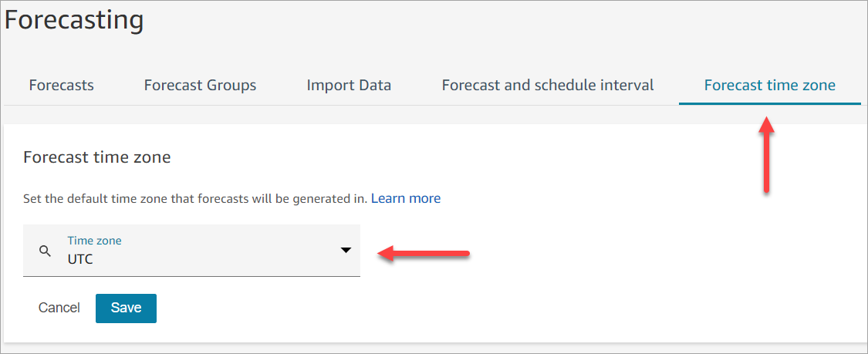The height and width of the screenshot is (354, 868).
Task: Click the "Forecast time zone" panel heading
Action: [x=97, y=157]
